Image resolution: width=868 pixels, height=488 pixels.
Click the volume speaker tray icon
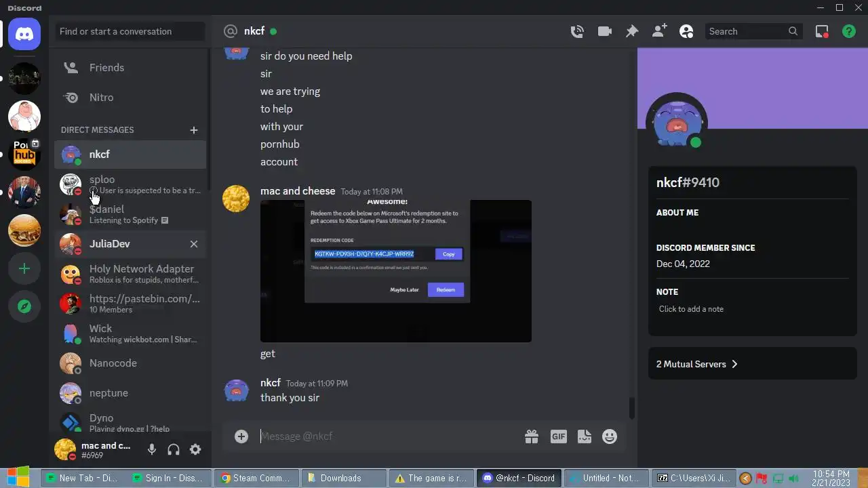tap(794, 479)
